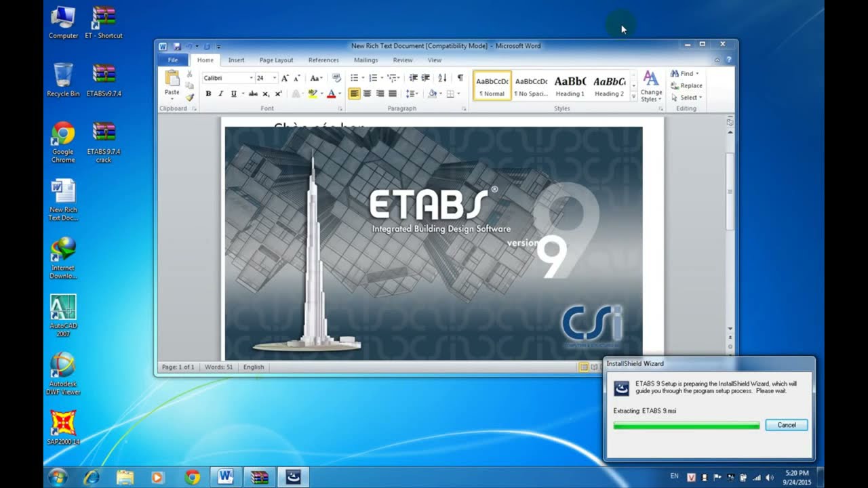Open the Paragraph dialog launcher
This screenshot has width=868, height=488.
465,108
